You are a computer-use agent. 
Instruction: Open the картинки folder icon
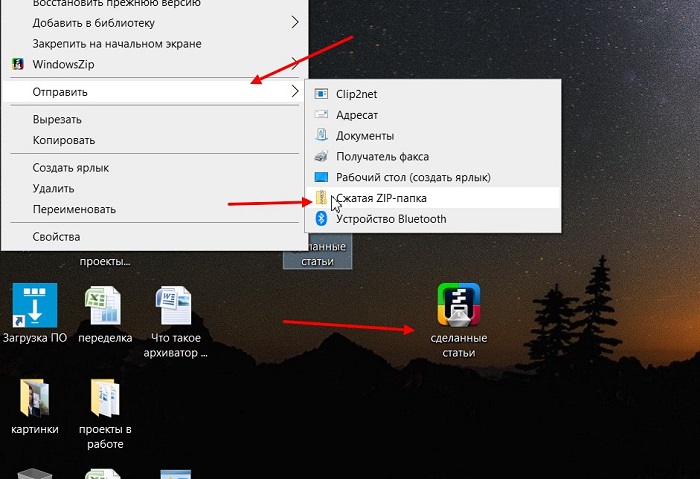click(35, 398)
